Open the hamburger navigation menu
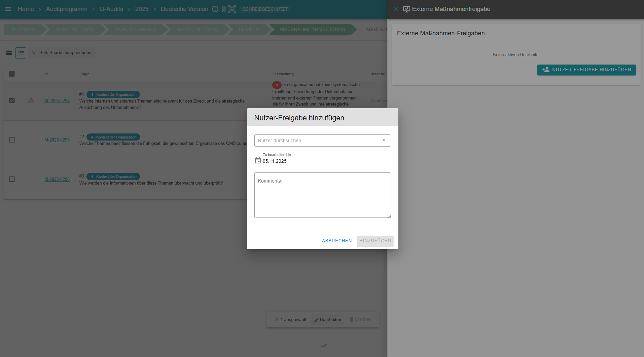 click(8, 9)
